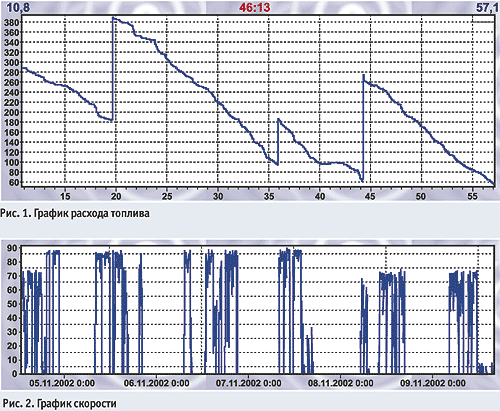Click the 07.11.2002 0:00 date label

pos(248,383)
